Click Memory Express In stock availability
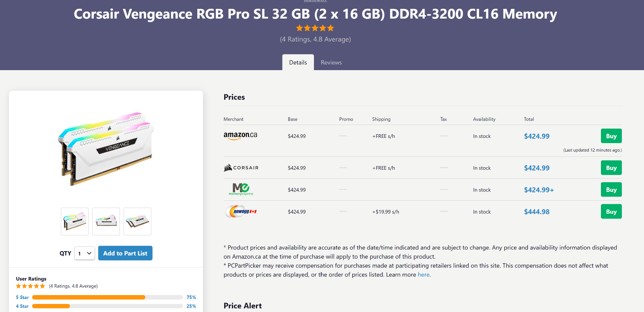Image resolution: width=644 pixels, height=312 pixels. pos(482,190)
